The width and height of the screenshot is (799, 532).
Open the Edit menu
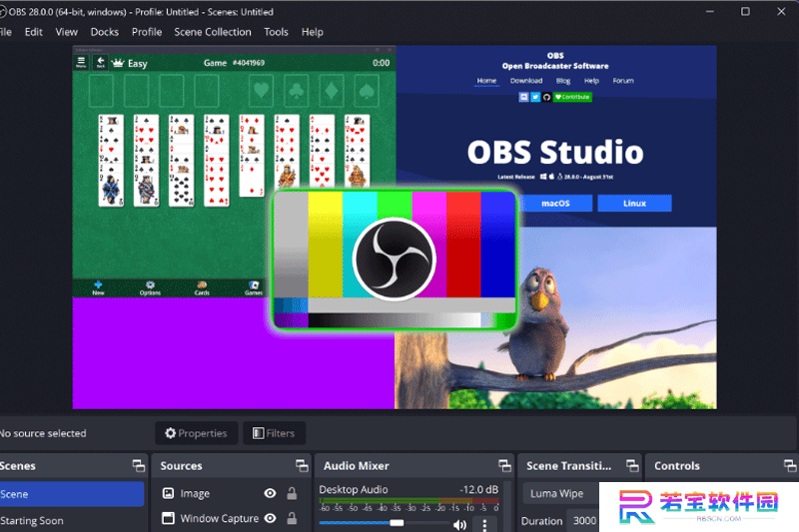(34, 32)
